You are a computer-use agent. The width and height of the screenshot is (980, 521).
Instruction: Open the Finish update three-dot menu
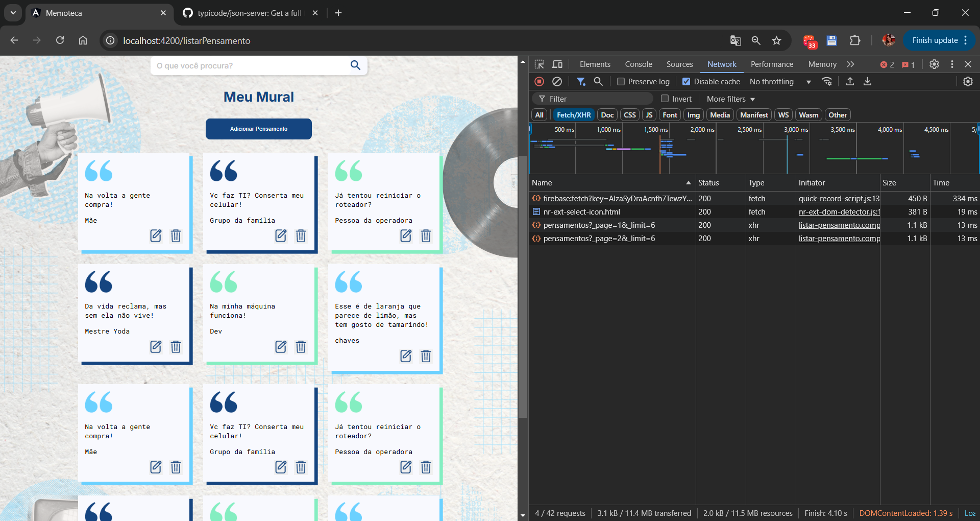pyautogui.click(x=966, y=40)
